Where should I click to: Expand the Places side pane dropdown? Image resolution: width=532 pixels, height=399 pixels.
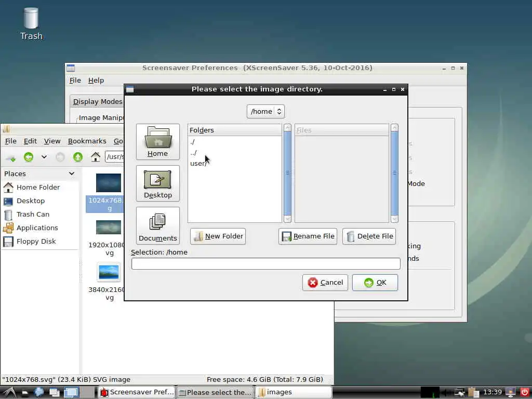click(x=72, y=174)
